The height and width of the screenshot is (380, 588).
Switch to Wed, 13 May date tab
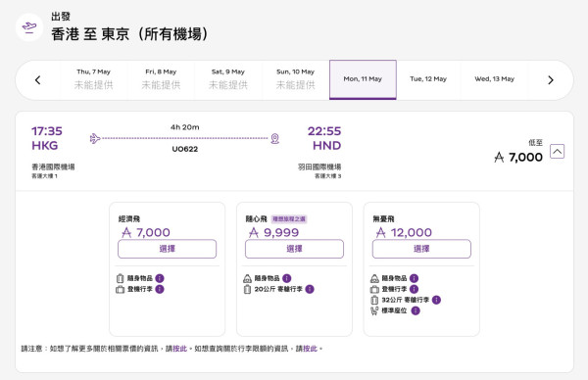click(494, 79)
